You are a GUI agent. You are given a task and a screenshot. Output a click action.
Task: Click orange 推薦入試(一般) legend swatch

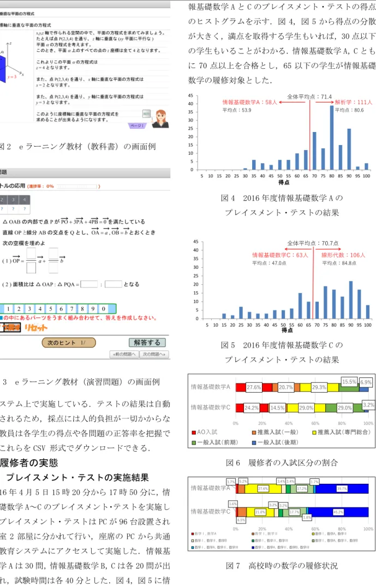254,433
